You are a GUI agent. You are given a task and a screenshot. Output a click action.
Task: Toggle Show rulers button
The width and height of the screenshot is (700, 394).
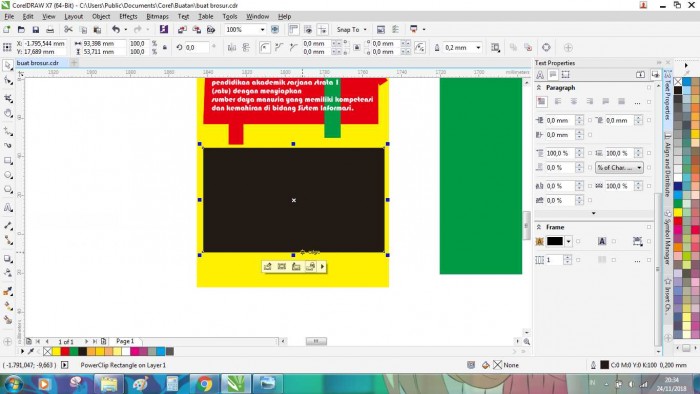(293, 29)
